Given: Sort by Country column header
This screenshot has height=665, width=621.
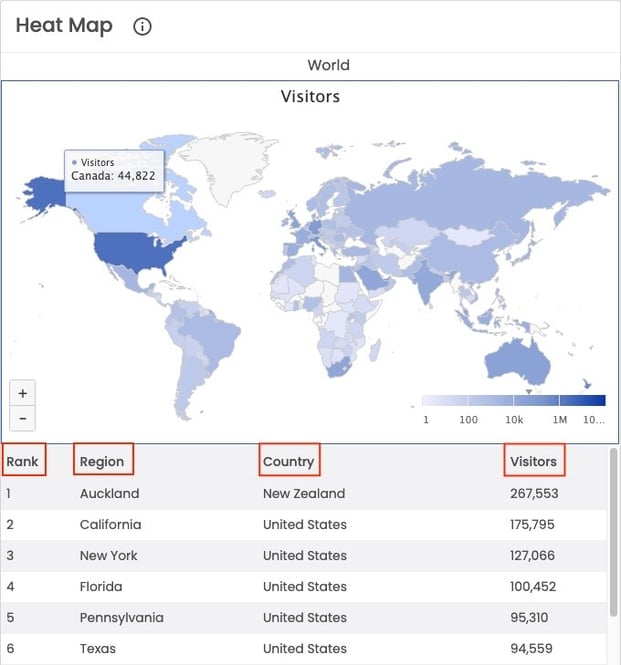Looking at the screenshot, I should (289, 461).
